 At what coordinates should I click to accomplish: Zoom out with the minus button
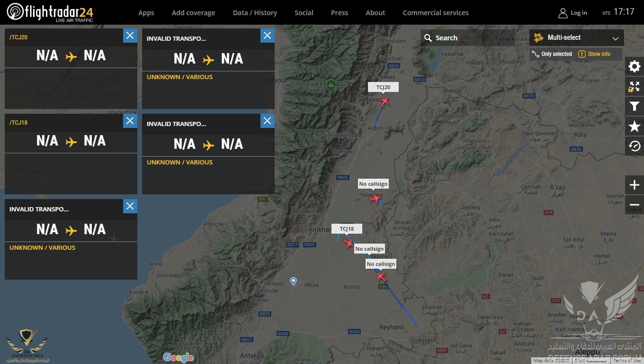[635, 205]
